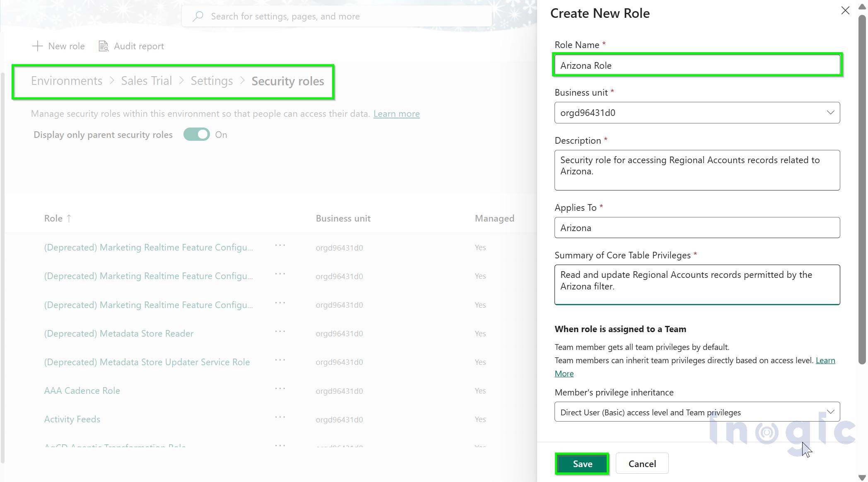The height and width of the screenshot is (482, 868).
Task: Sort by the Role column arrow
Action: [x=69, y=218]
